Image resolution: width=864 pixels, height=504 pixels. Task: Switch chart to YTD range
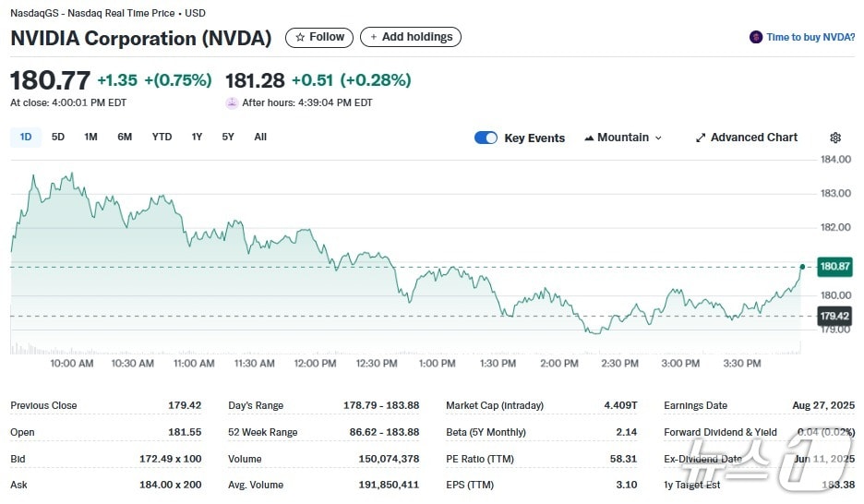162,137
